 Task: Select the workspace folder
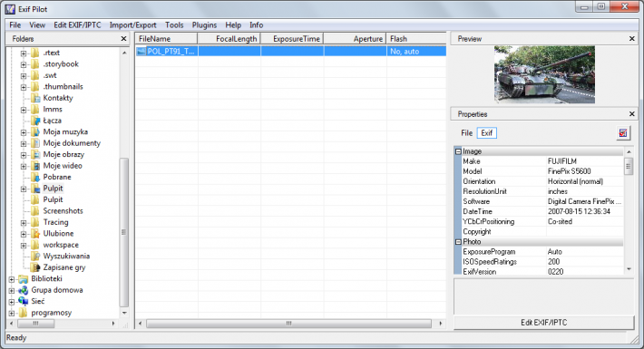[61, 245]
